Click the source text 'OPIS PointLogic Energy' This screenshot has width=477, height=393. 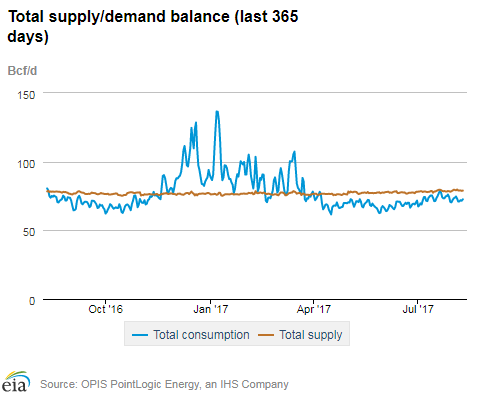point(140,384)
